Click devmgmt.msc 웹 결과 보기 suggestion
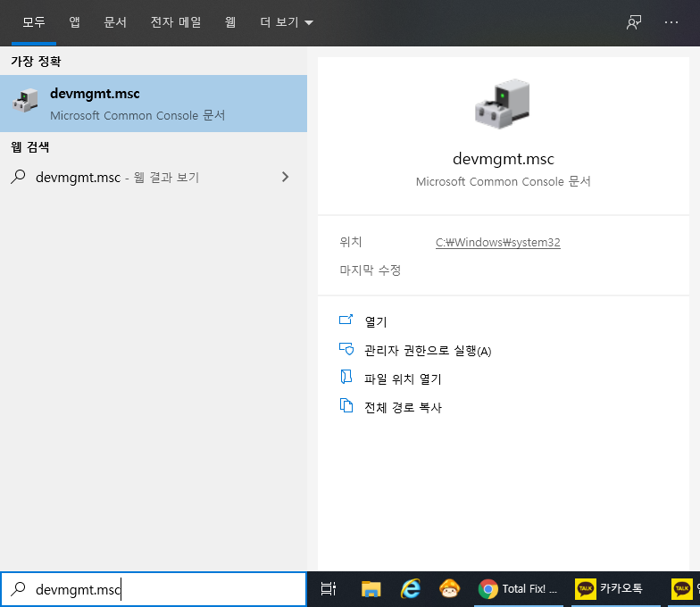This screenshot has height=607, width=700. tap(118, 177)
